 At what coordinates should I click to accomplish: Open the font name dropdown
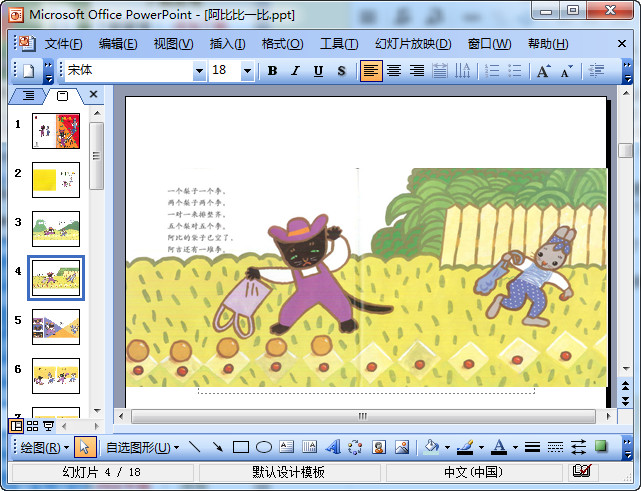click(199, 71)
